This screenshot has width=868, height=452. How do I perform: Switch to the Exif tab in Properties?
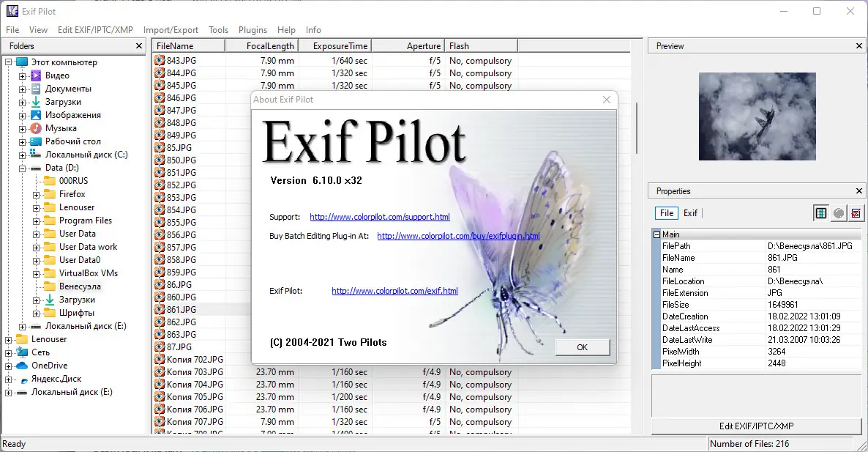click(690, 212)
